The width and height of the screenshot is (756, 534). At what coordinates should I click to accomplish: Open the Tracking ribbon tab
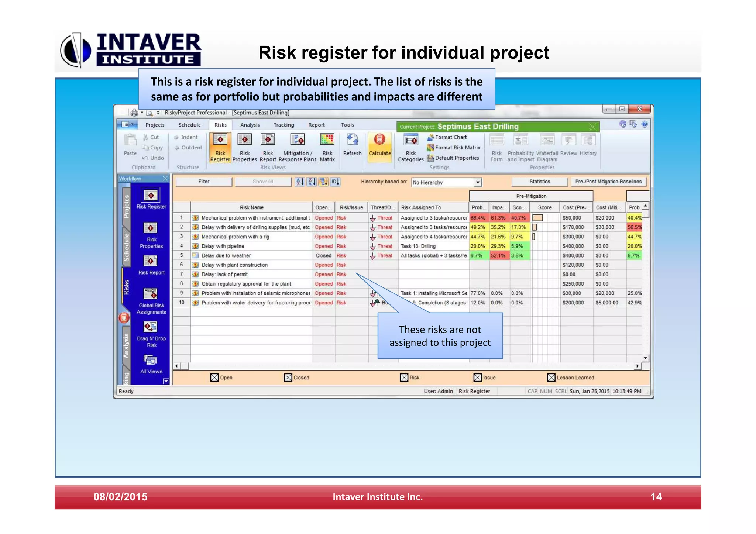click(284, 125)
